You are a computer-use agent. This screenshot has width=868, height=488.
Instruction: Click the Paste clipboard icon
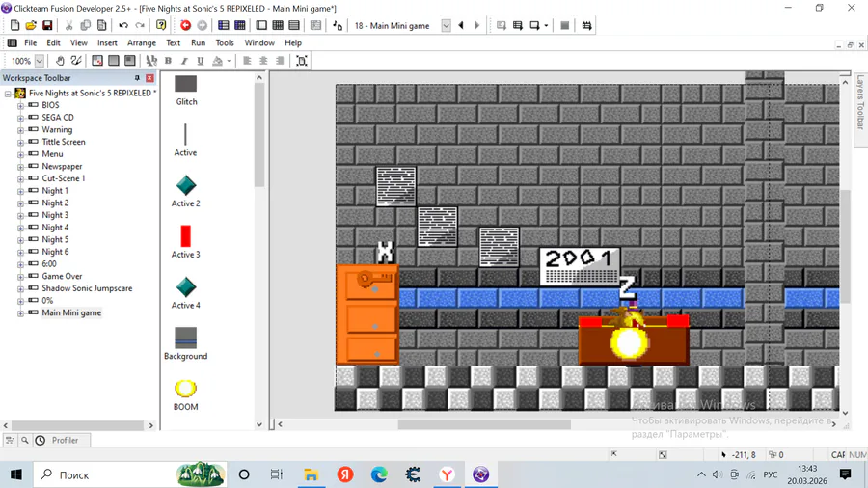coord(102,25)
